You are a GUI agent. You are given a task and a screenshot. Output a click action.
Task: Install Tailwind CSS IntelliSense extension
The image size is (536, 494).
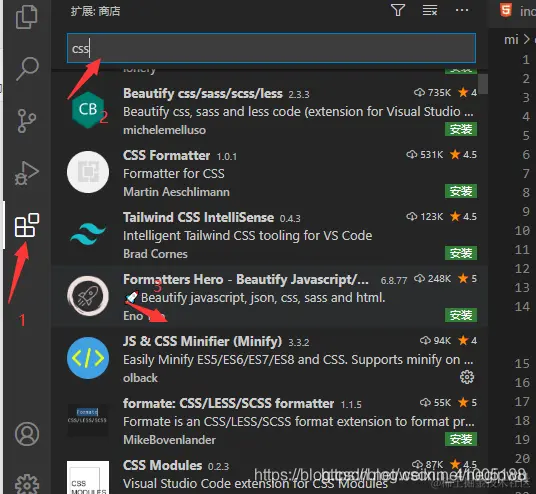coord(461,253)
